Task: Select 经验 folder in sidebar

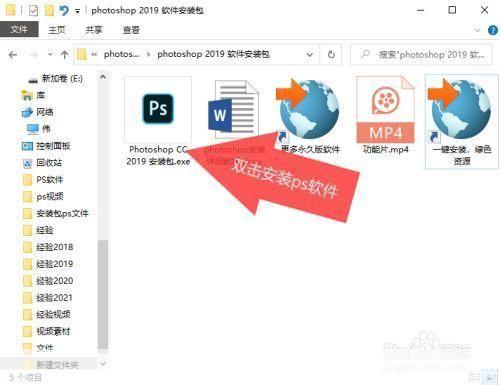Action: pyautogui.click(x=38, y=230)
